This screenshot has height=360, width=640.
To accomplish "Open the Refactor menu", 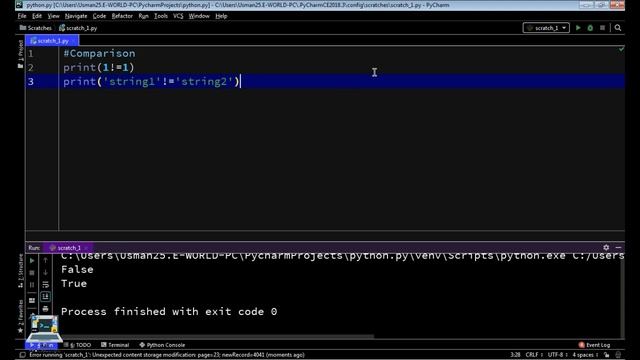I will click(122, 16).
